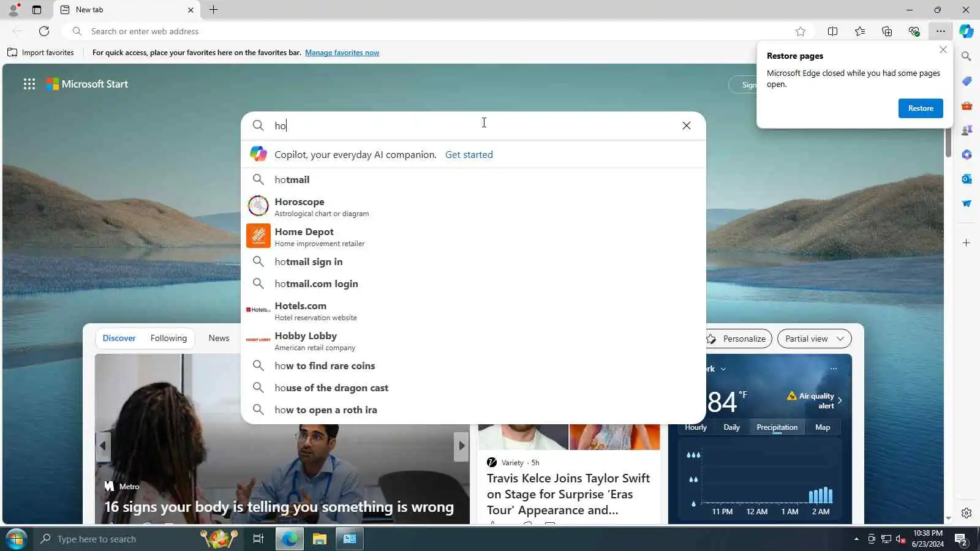Select the Home Depot suggestion
Viewport: 980px width, 551px height.
(x=473, y=236)
